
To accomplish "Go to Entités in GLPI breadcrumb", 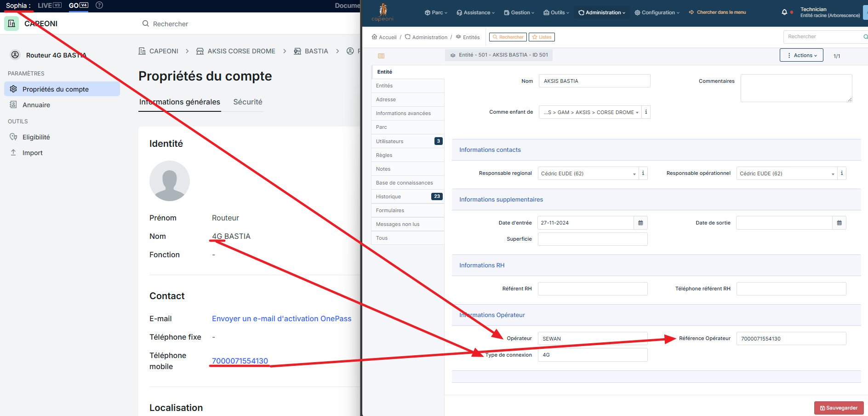I will 468,37.
